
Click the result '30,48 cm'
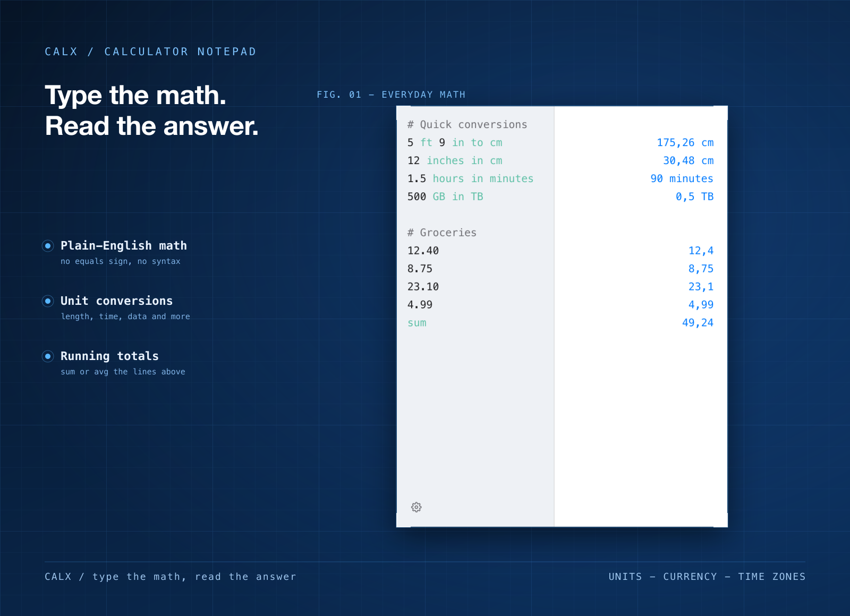pyautogui.click(x=688, y=161)
